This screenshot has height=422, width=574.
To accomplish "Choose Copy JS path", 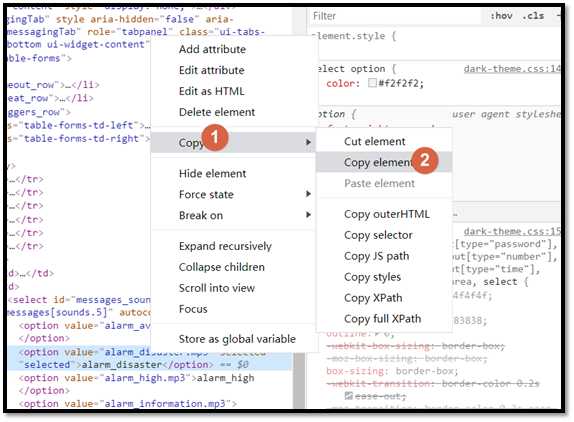I will click(376, 256).
